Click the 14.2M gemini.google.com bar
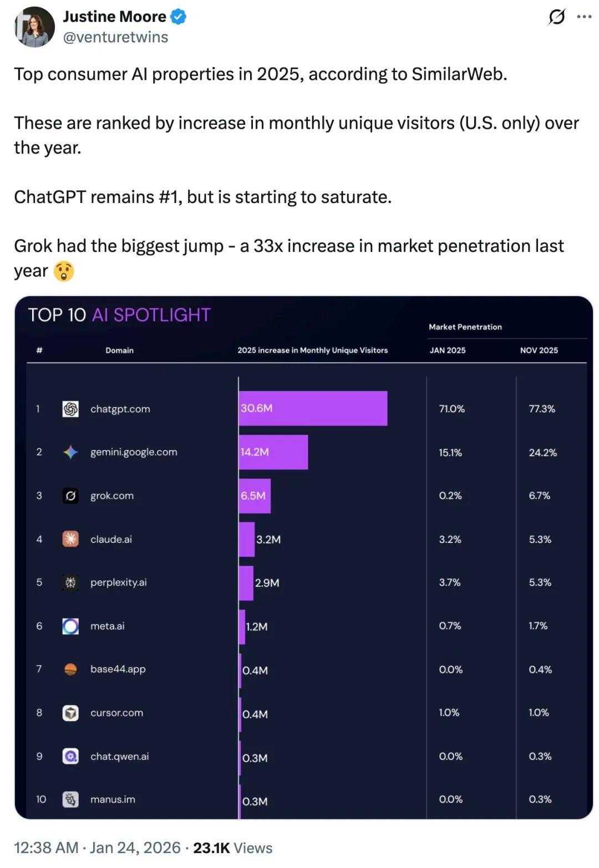Screen dimensions: 599x868 click(273, 452)
